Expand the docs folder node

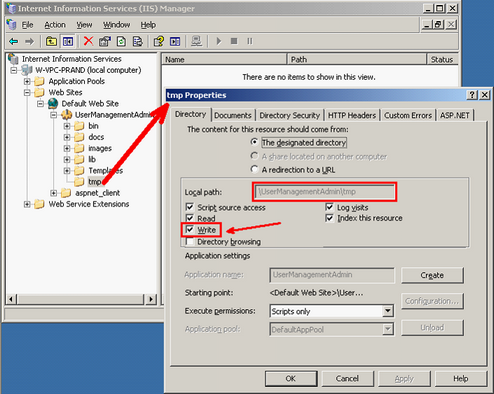pos(67,137)
